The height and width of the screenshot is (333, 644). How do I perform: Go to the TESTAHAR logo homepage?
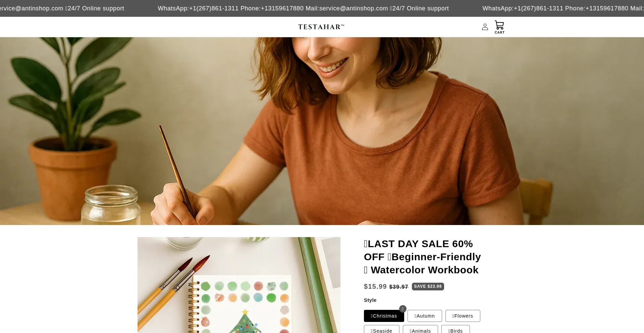point(321,27)
